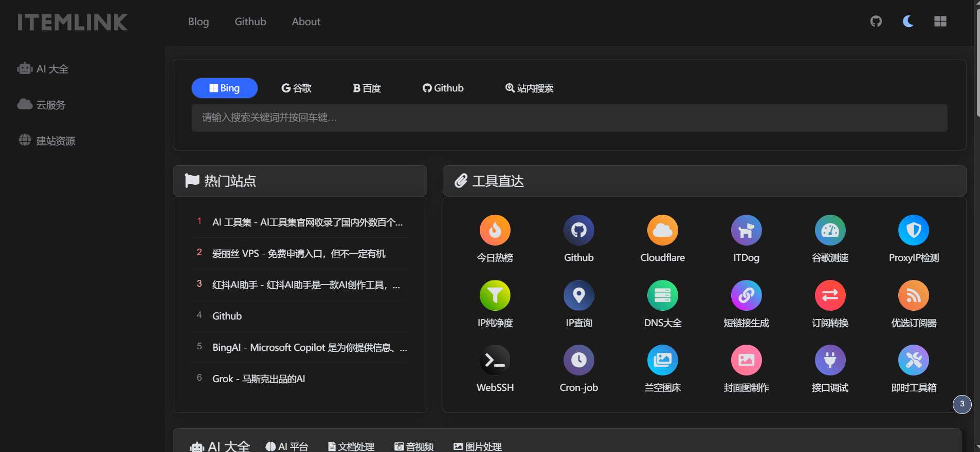This screenshot has width=980, height=452.
Task: Open 爱丽丝 VPS hot site link
Action: coord(299,254)
